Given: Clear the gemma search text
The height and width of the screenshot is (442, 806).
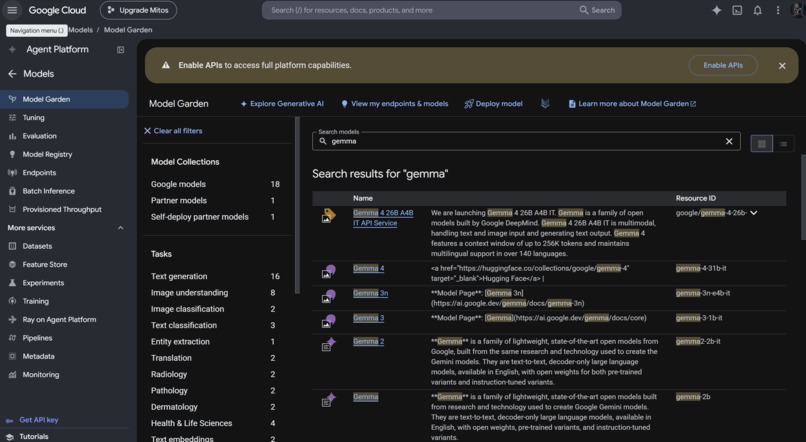Looking at the screenshot, I should (x=729, y=141).
